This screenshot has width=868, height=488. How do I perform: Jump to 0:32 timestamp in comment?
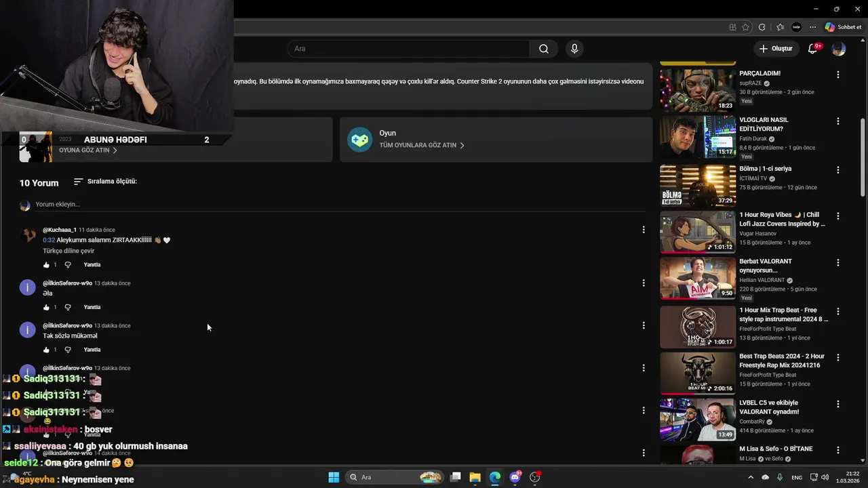[x=49, y=240]
